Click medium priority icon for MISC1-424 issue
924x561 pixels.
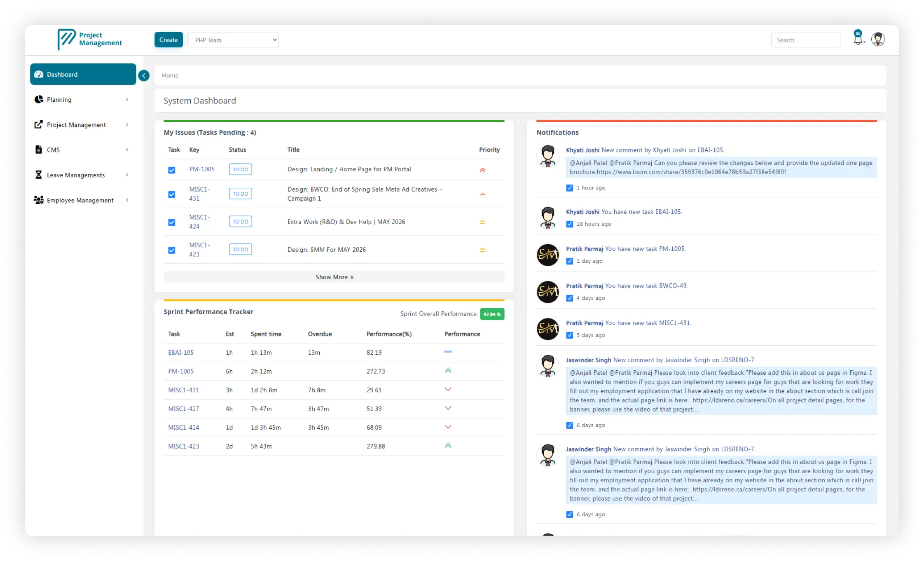(482, 222)
